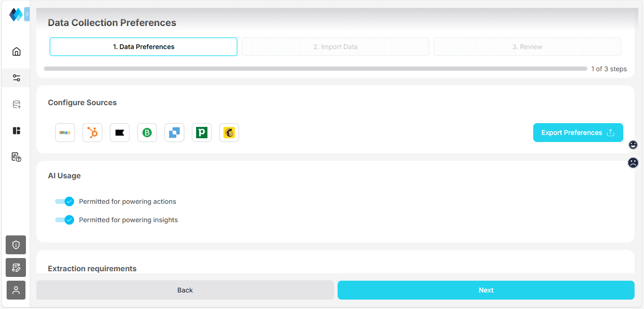This screenshot has height=309, width=644.
Task: Expand the sidebar with the chevron arrow
Action: pyautogui.click(x=27, y=14)
